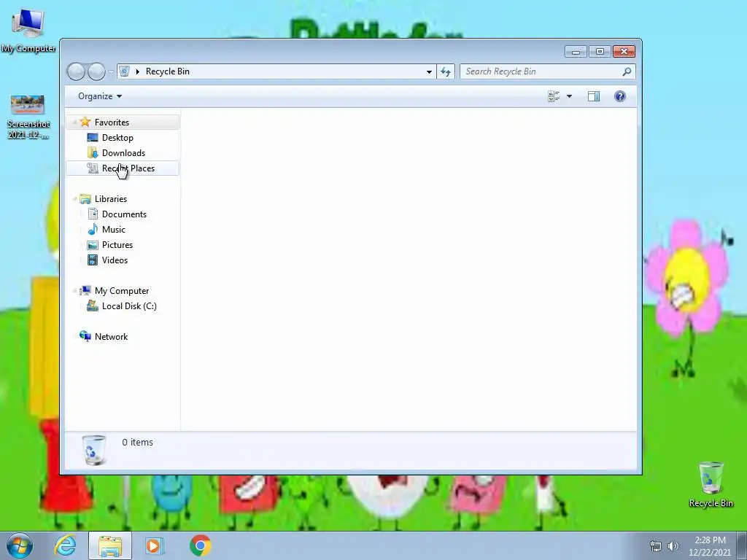
Task: Launch Internet Explorer from the taskbar
Action: [65, 545]
